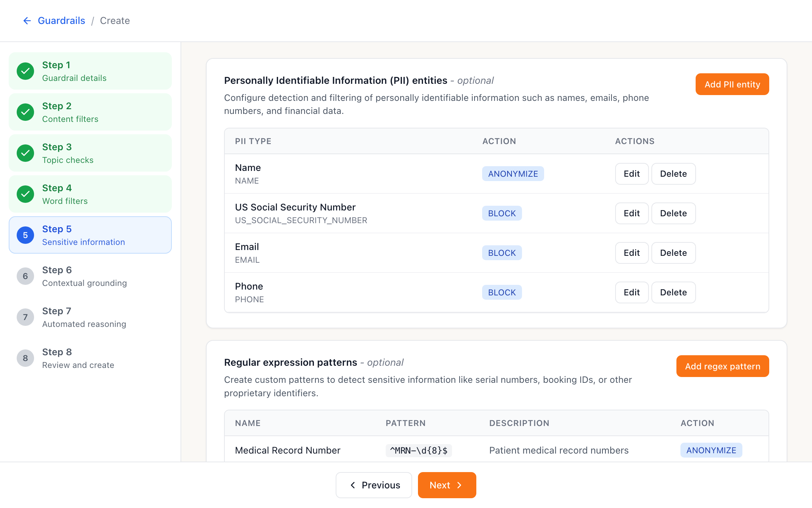Click the Step 4 green checkmark icon
Screen dimensions: 812x508
[x=25, y=194]
